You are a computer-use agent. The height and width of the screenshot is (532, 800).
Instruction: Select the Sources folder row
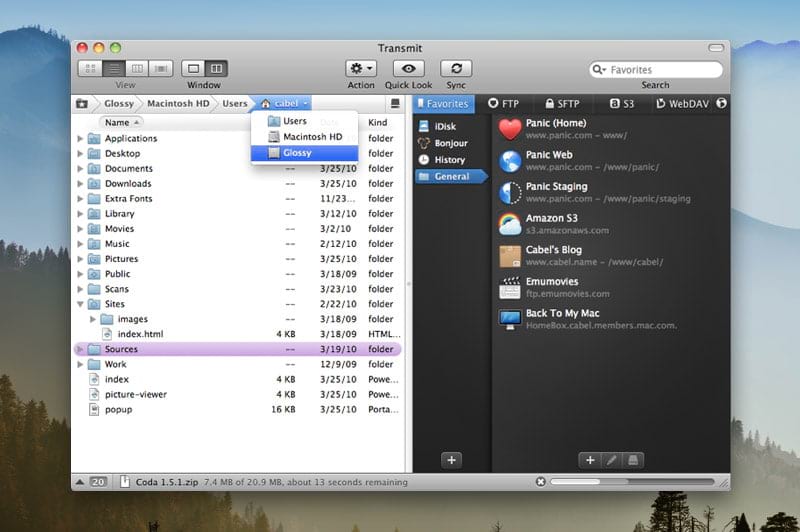click(238, 349)
